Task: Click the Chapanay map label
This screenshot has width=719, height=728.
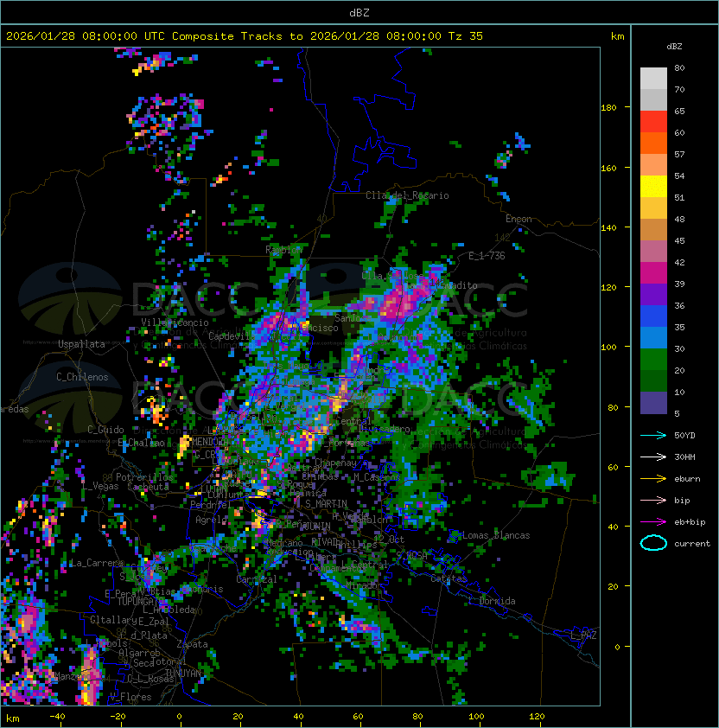Action: (x=335, y=463)
